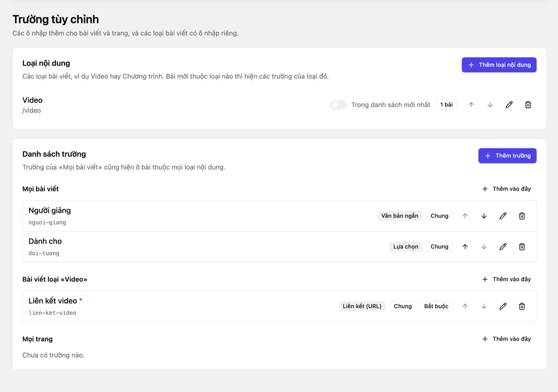Move Dành cho field down
This screenshot has width=558, height=392.
[x=484, y=247]
